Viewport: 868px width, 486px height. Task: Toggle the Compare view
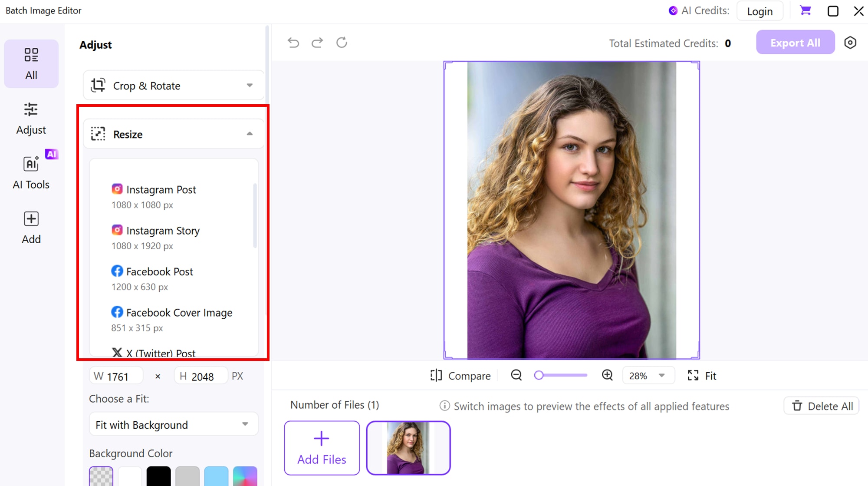460,376
